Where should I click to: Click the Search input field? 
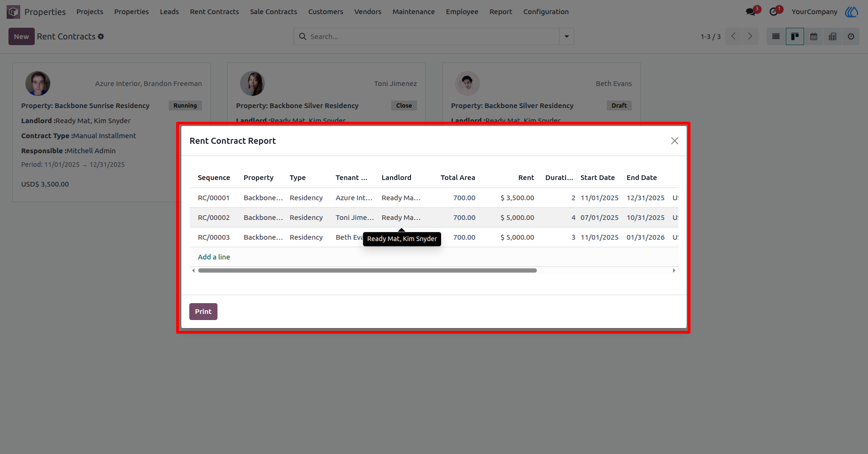[432, 37]
